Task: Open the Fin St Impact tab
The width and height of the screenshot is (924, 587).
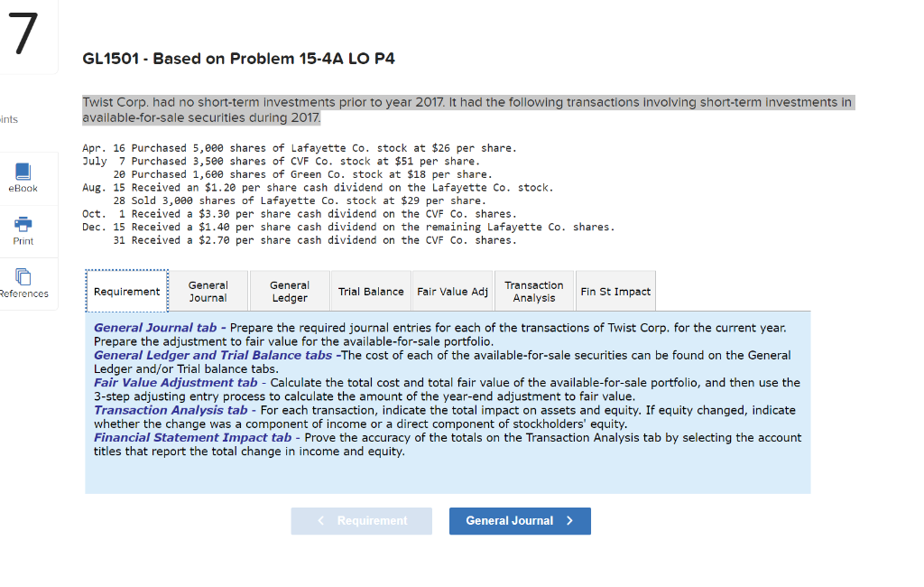Action: [615, 292]
